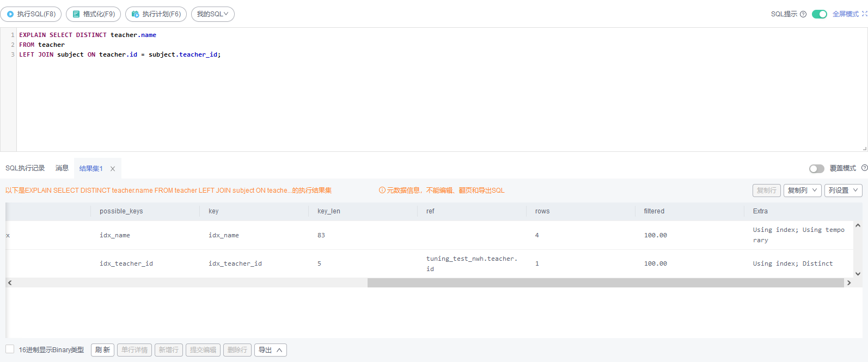Click the result table scroll left arrow
868x362 pixels.
click(x=10, y=283)
